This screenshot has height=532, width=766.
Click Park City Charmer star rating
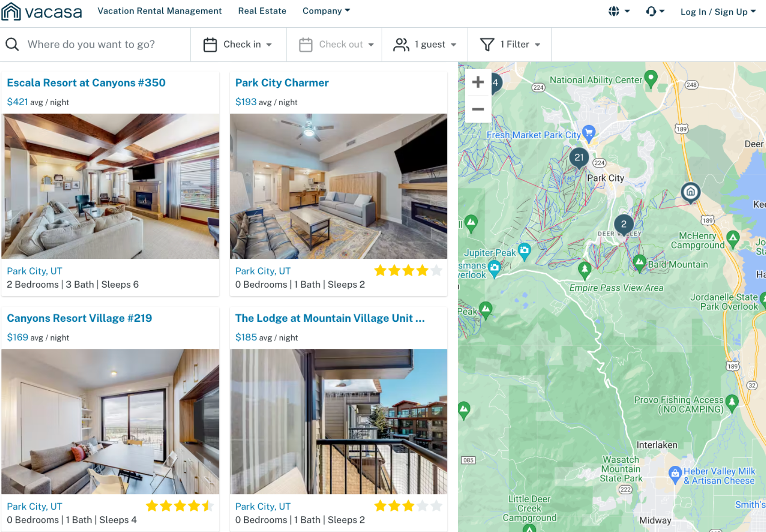(x=408, y=271)
